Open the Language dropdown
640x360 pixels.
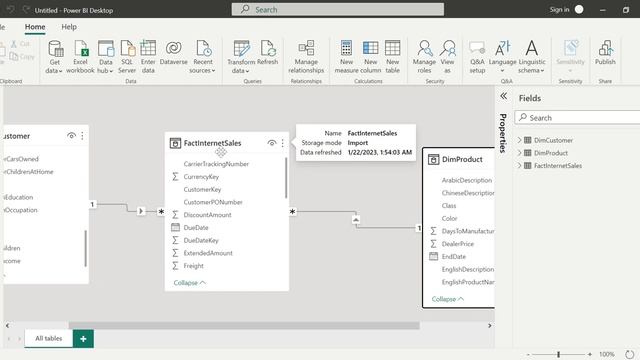coord(502,57)
